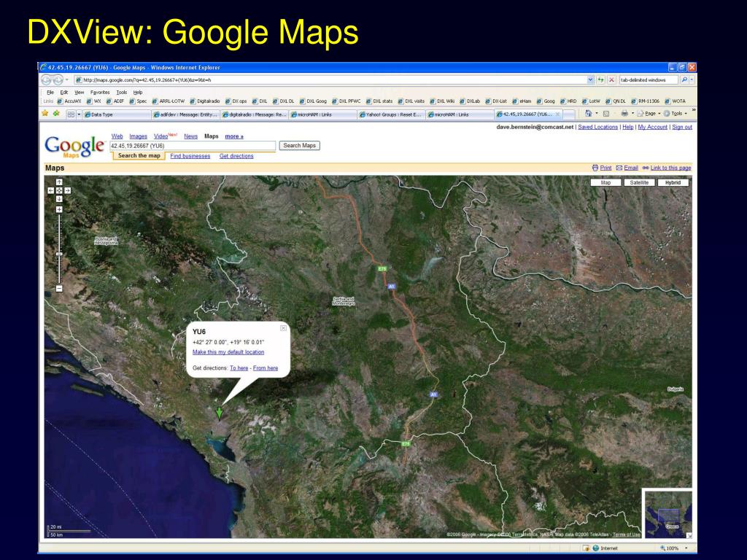Click the search magnifier icon

[x=684, y=80]
